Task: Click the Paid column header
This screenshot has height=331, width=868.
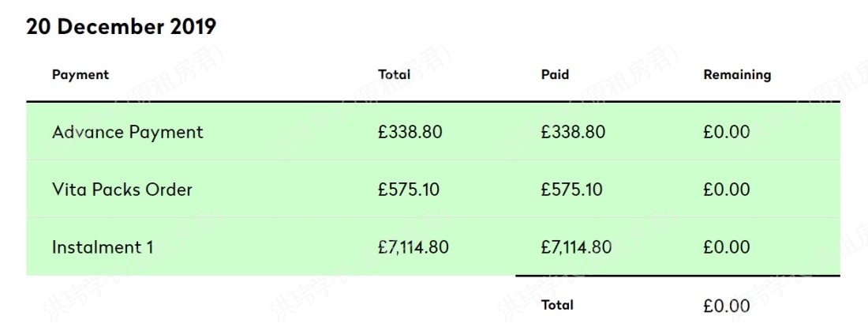Action: pos(555,74)
